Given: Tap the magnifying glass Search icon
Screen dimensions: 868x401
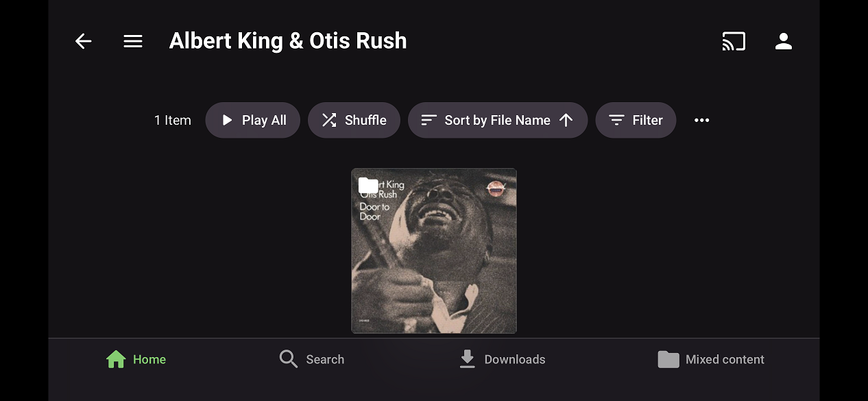Looking at the screenshot, I should (x=289, y=359).
